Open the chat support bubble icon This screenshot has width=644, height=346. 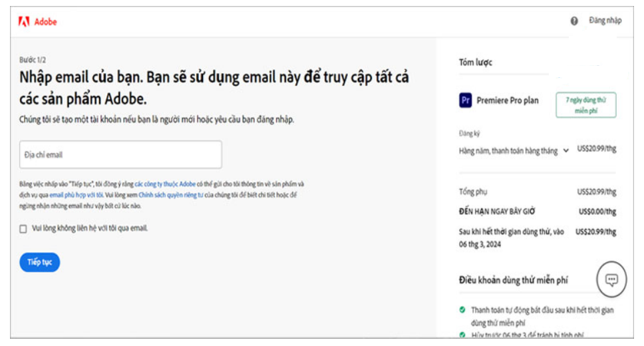(x=611, y=279)
